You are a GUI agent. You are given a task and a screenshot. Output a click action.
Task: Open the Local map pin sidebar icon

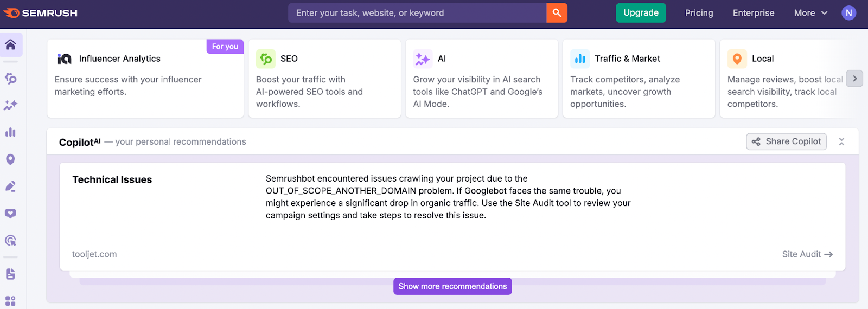click(11, 159)
